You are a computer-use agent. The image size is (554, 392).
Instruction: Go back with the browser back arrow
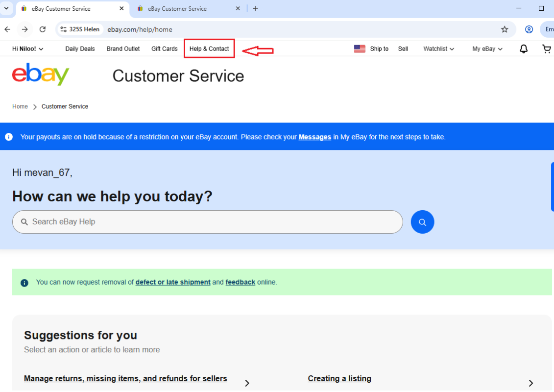pyautogui.click(x=7, y=29)
